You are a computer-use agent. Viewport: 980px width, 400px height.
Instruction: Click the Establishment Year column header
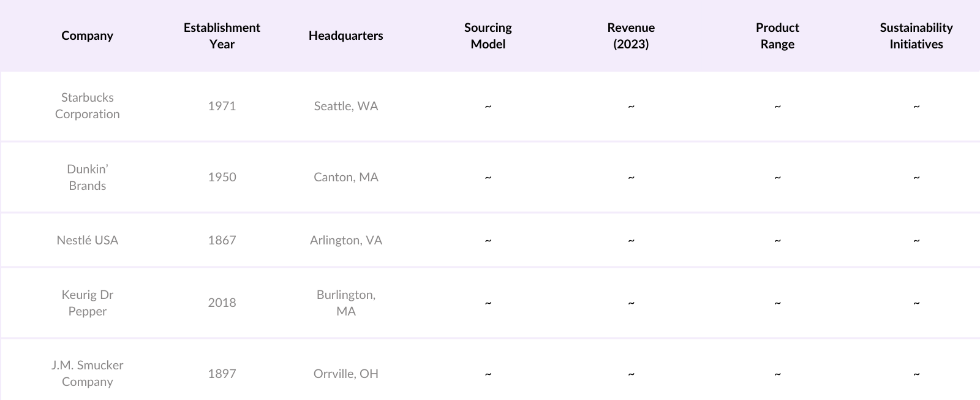click(x=222, y=36)
